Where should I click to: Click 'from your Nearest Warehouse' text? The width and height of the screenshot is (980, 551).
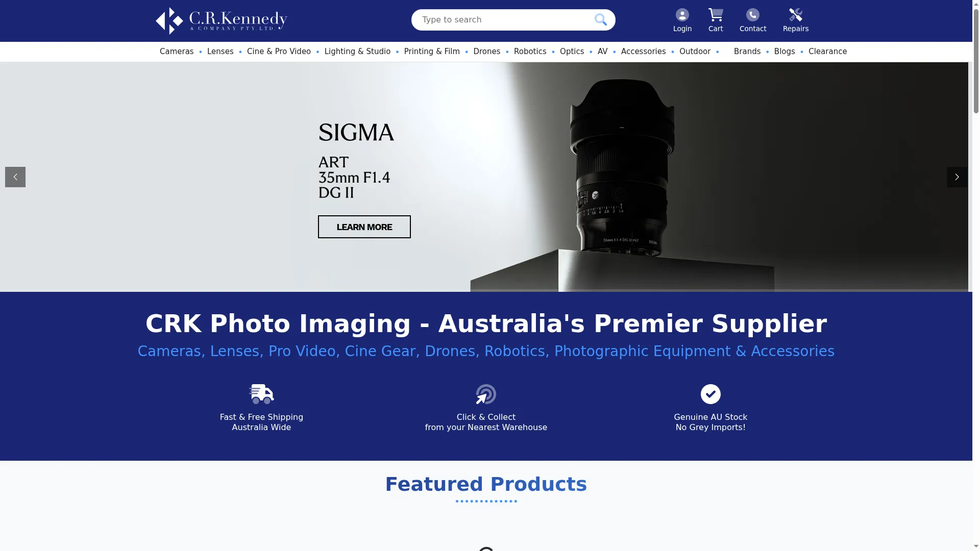486,428
